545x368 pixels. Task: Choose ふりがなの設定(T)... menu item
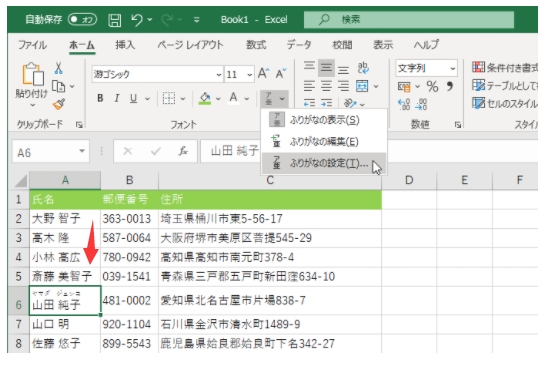[324, 163]
